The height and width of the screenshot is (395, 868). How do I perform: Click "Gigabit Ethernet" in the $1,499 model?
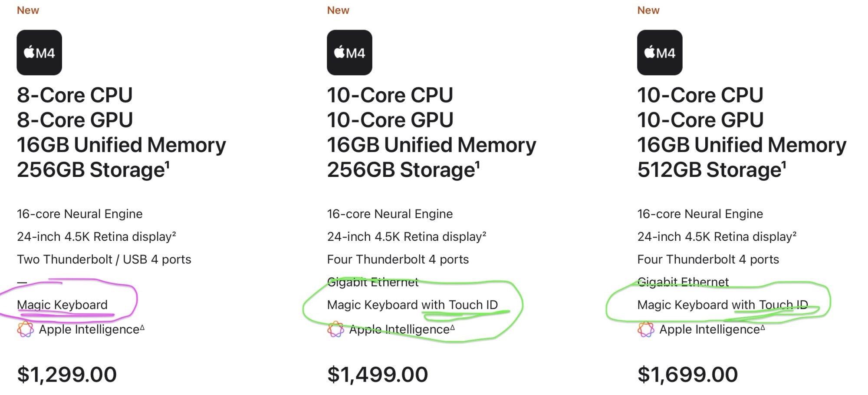[373, 282]
